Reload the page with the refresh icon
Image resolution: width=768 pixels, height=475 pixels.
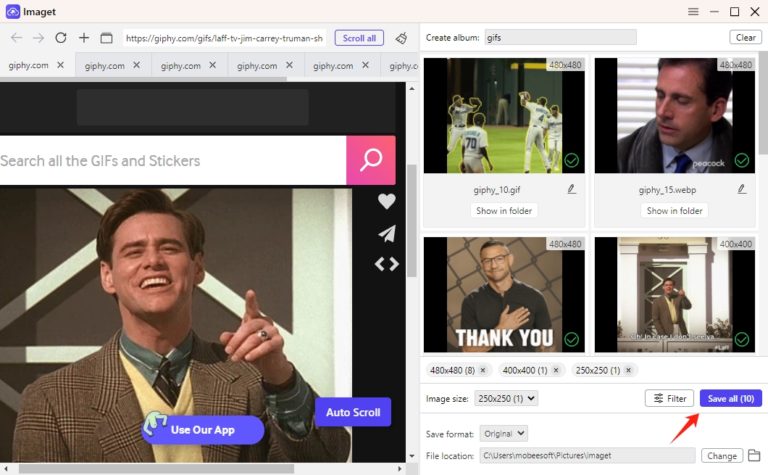pos(61,38)
